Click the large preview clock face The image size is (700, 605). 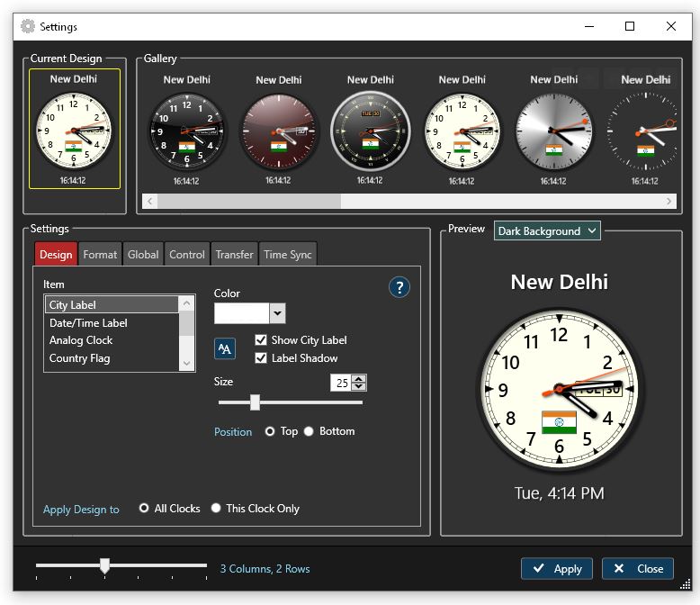559,390
